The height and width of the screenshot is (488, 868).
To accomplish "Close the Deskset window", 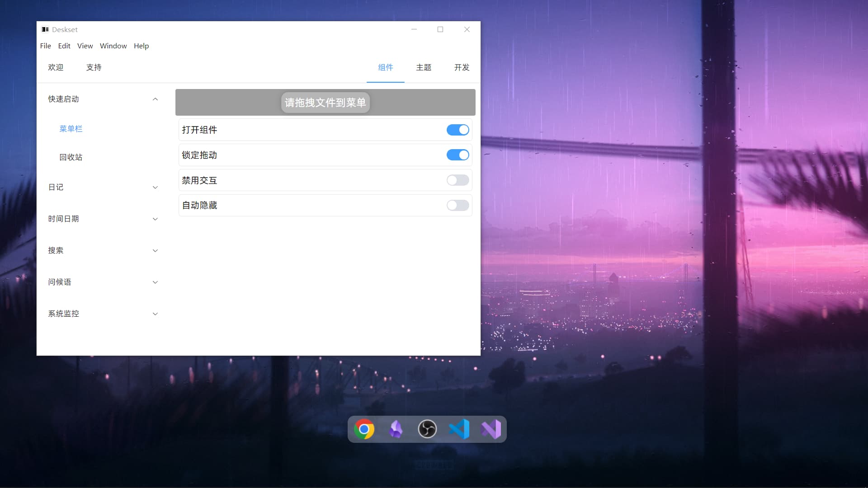I will 467,29.
